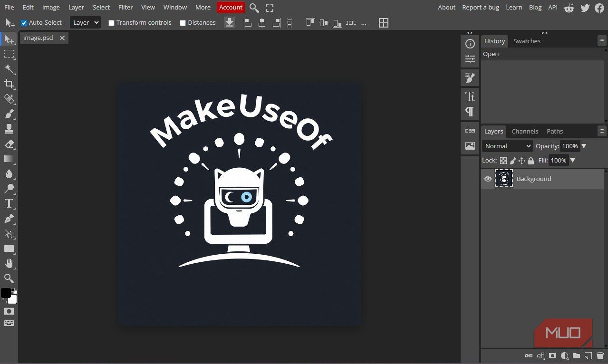The width and height of the screenshot is (608, 364).
Task: Open the Normal blend mode dropdown
Action: 507,146
